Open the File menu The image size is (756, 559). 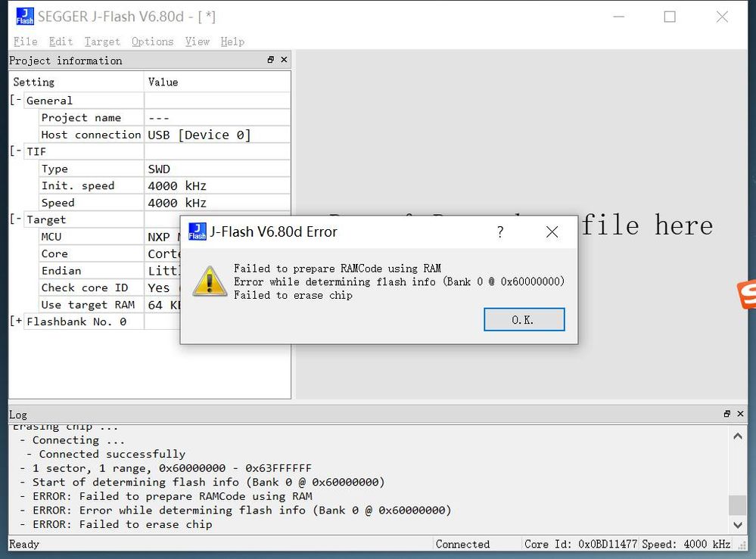pyautogui.click(x=25, y=42)
